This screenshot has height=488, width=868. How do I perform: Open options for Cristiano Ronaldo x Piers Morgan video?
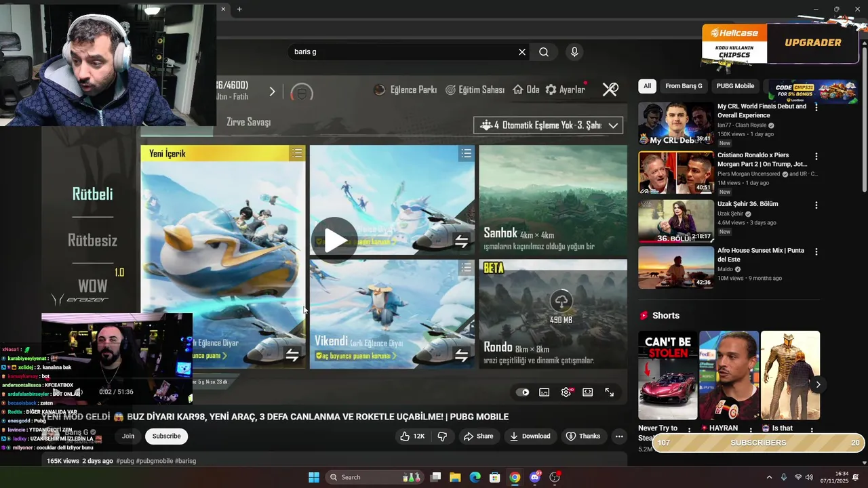tap(816, 156)
